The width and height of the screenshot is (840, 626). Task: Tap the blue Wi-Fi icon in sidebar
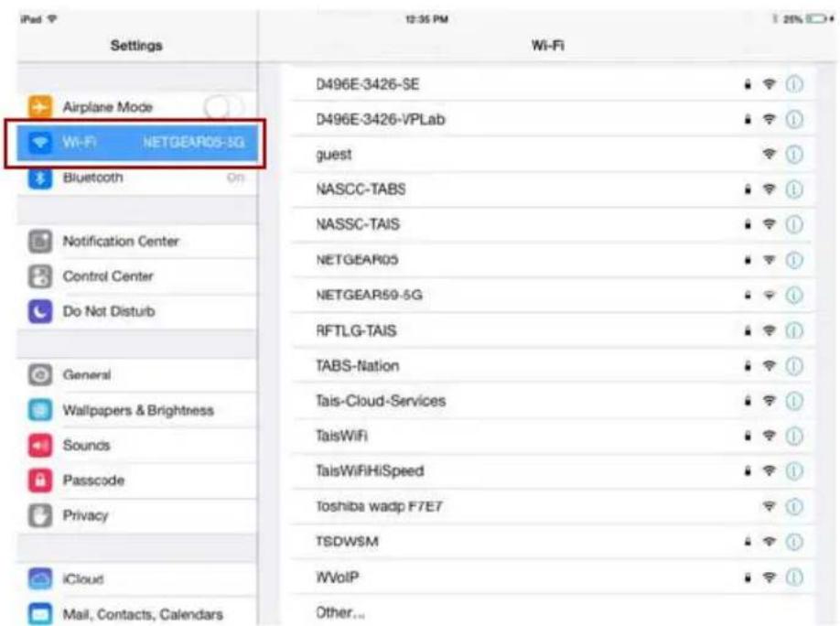pyautogui.click(x=40, y=142)
